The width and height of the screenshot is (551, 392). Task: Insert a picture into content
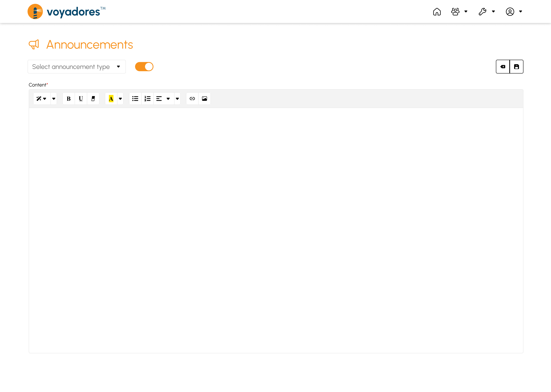tap(205, 99)
